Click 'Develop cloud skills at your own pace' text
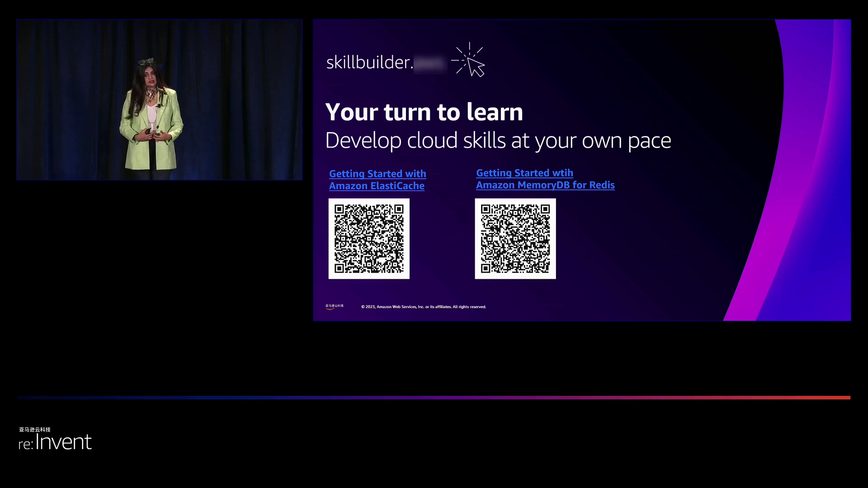This screenshot has width=868, height=488. (498, 141)
